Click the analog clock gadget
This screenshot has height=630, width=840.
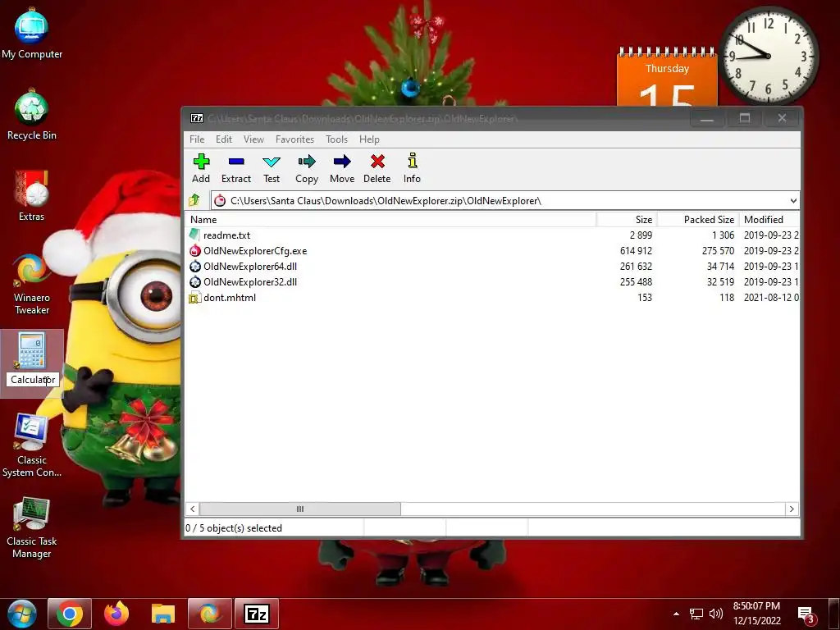coord(768,56)
